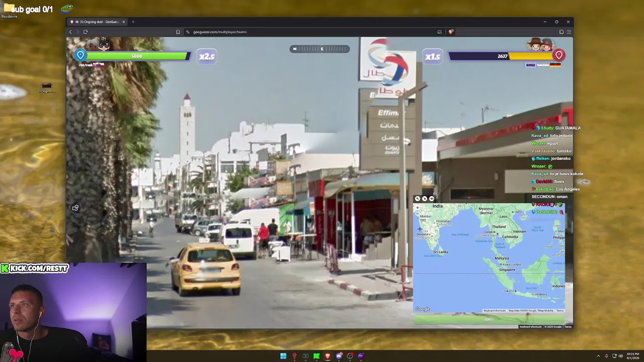The height and width of the screenshot is (362, 644).
Task: Click the Bay of Bengal label
Action: point(460,235)
